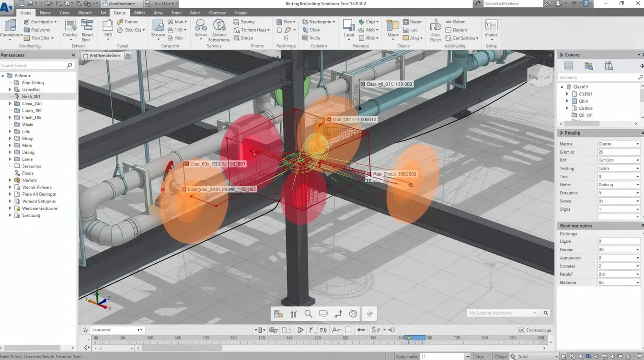Image resolution: width=644 pixels, height=360 pixels.
Task: Open the Merme dropdown showing Clanira
Action: coord(618,144)
